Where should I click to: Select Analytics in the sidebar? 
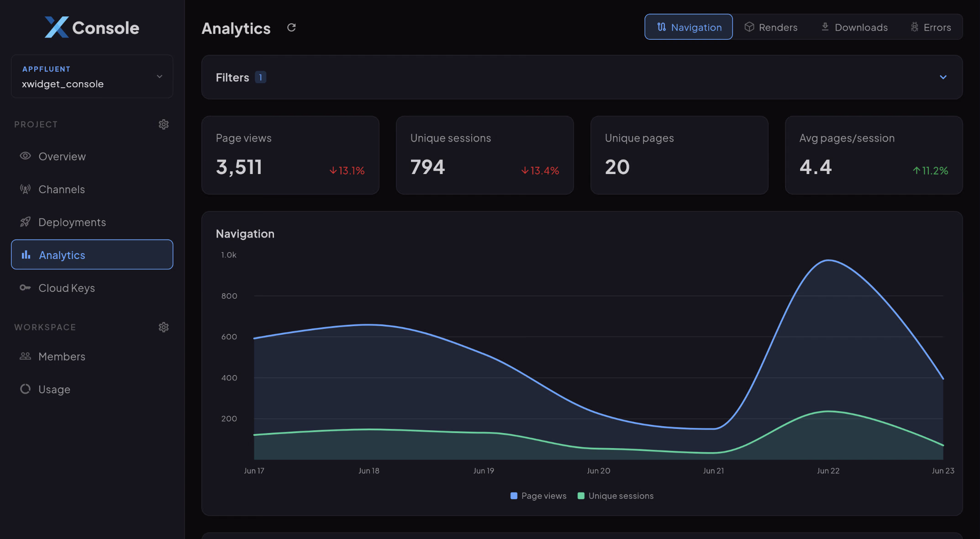[x=92, y=254]
